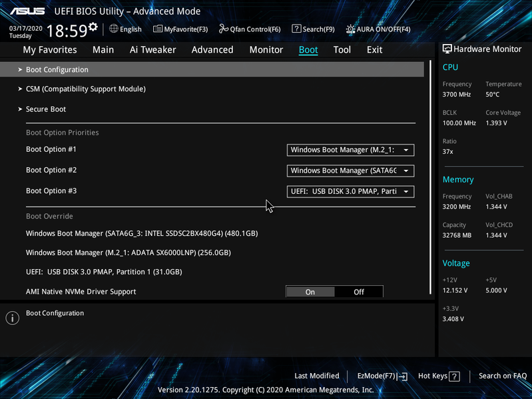Switch to the Ai Tweaker tab
Screen dimensions: 532x399
[x=152, y=50]
